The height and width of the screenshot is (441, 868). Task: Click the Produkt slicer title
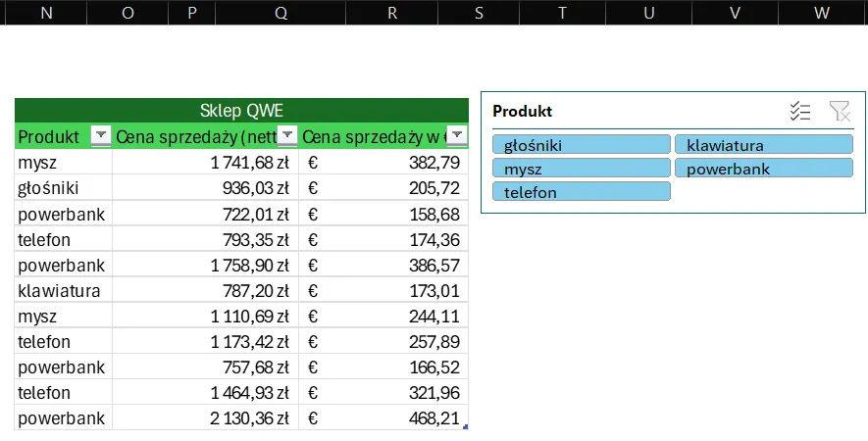point(523,112)
